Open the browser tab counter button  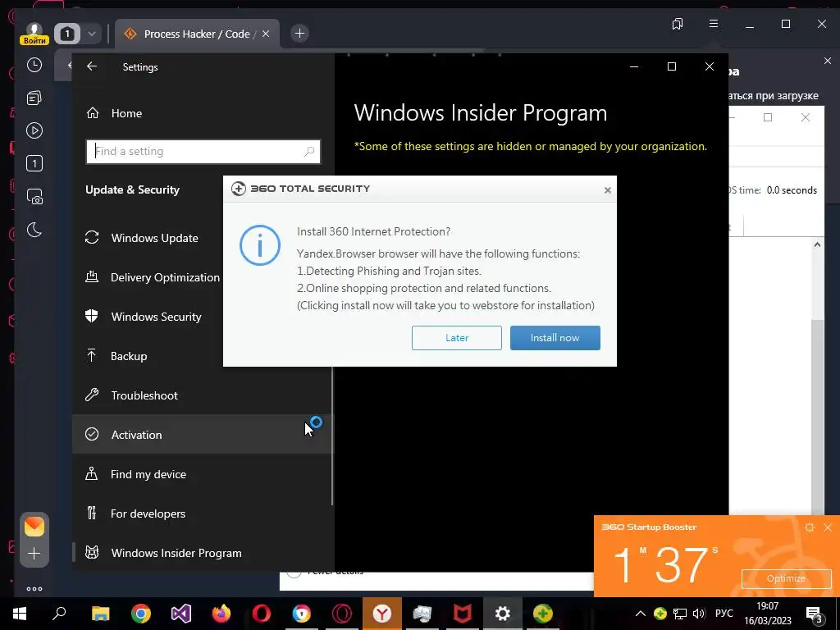67,34
